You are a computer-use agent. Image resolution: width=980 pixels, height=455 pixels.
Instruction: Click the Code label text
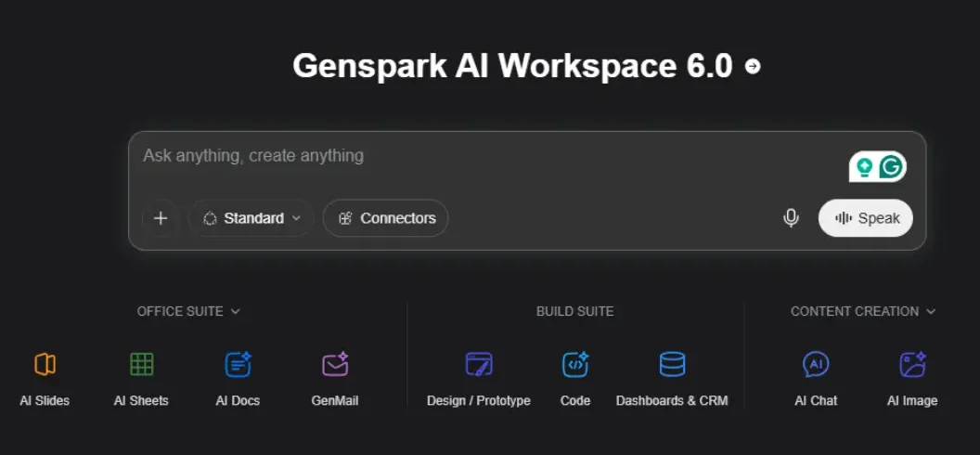575,400
